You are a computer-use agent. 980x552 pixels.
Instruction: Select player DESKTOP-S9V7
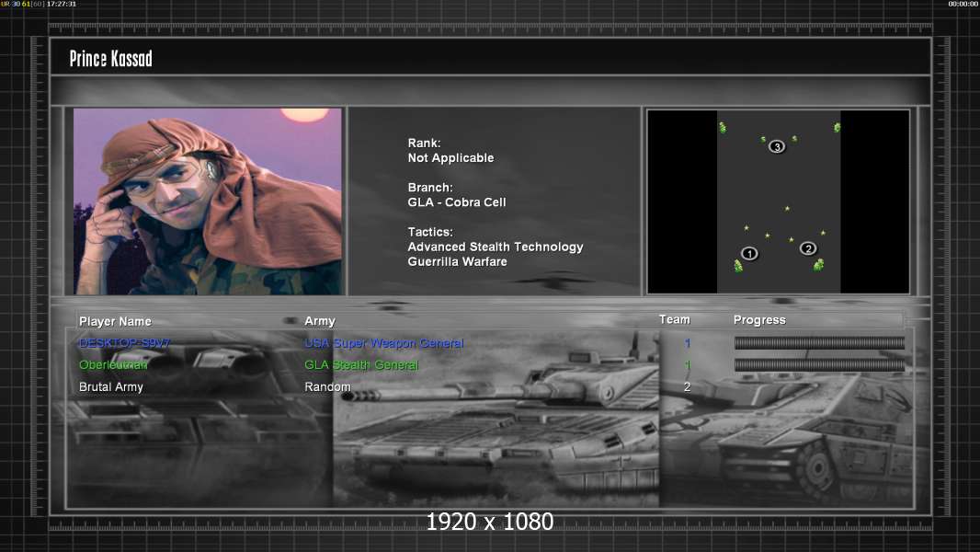click(x=124, y=343)
